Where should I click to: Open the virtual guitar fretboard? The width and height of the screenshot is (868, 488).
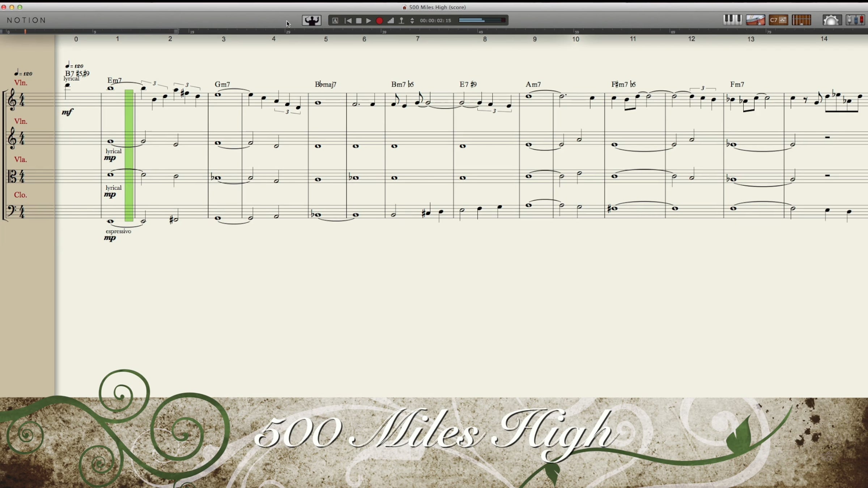click(801, 20)
